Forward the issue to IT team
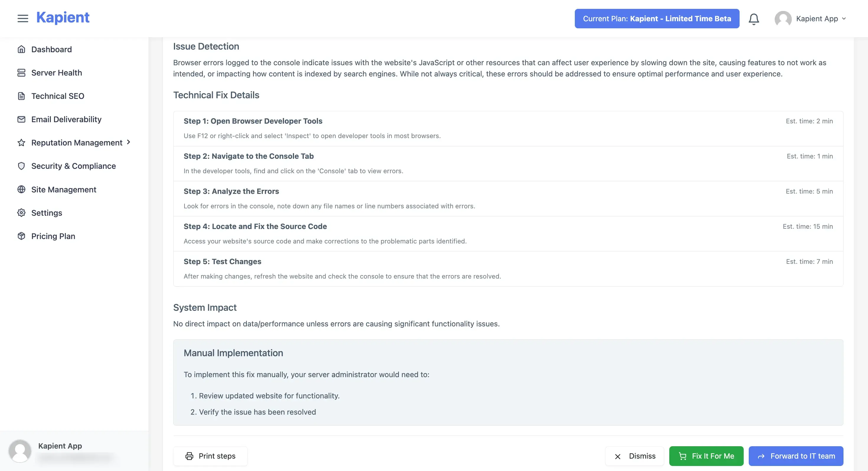The image size is (868, 471). point(796,456)
